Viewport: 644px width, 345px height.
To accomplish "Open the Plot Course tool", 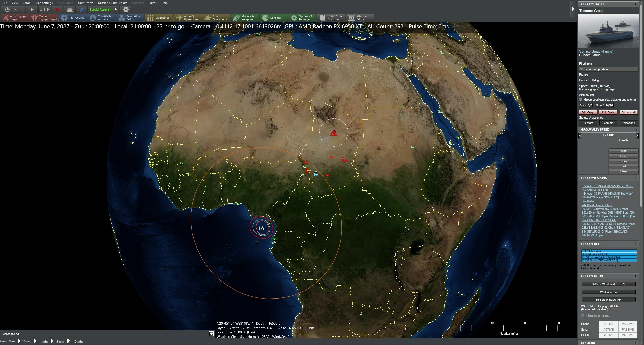I will [73, 18].
